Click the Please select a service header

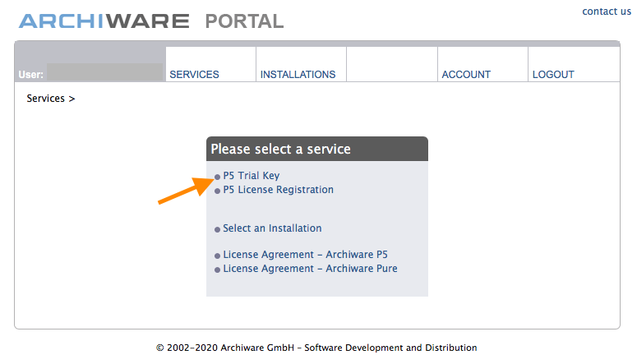click(317, 149)
